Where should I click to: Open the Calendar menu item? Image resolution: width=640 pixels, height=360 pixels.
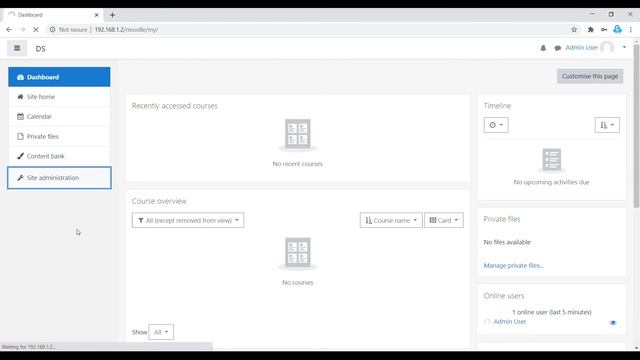[59, 116]
